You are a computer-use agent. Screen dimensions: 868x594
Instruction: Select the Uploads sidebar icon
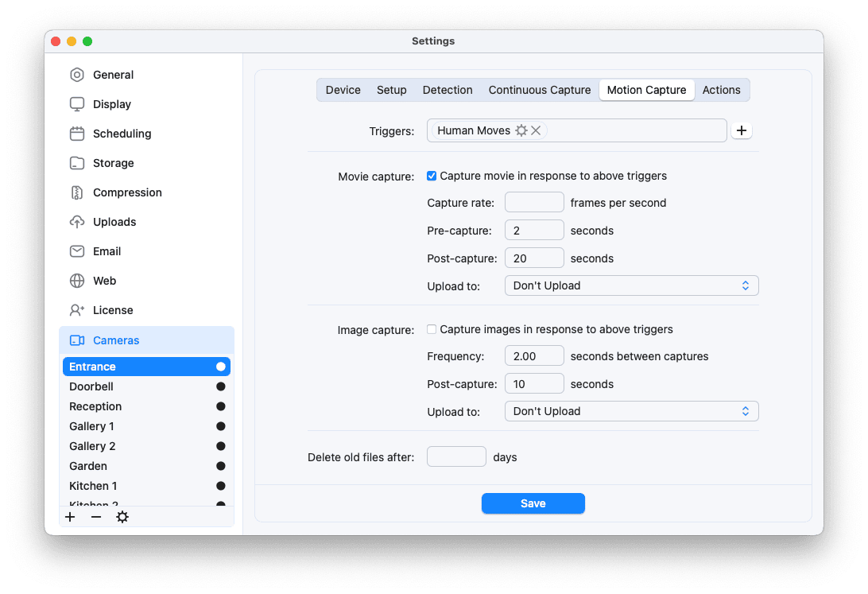(77, 221)
